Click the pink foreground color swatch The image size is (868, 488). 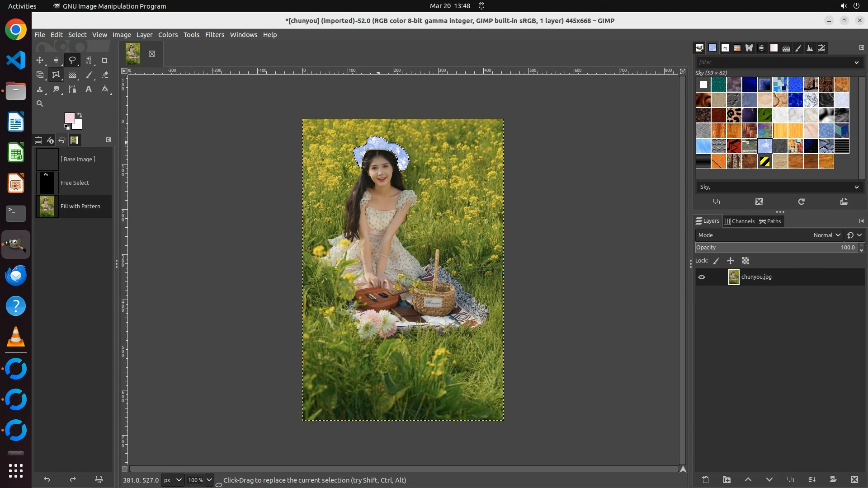click(x=69, y=118)
